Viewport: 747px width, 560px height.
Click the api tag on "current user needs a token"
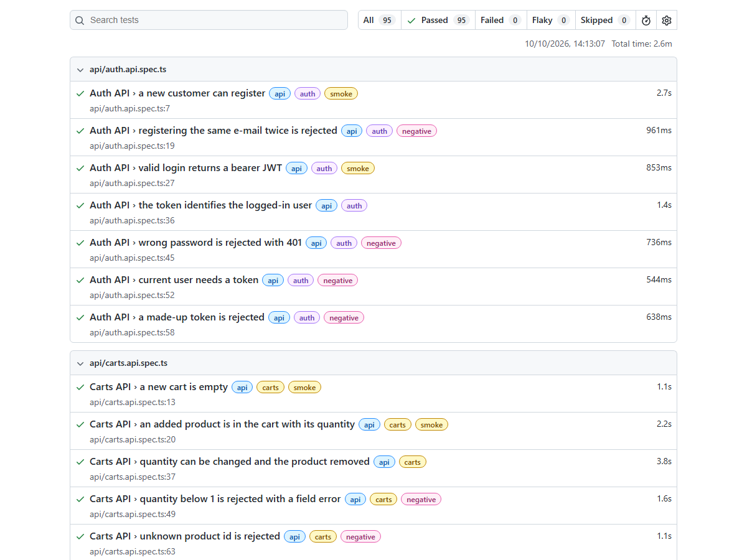[273, 281]
